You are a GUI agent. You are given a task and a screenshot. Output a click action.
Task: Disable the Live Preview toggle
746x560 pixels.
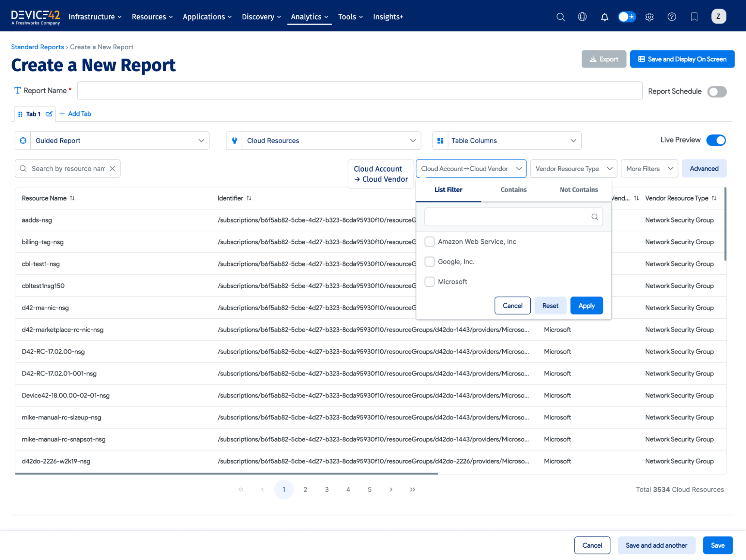pyautogui.click(x=716, y=140)
